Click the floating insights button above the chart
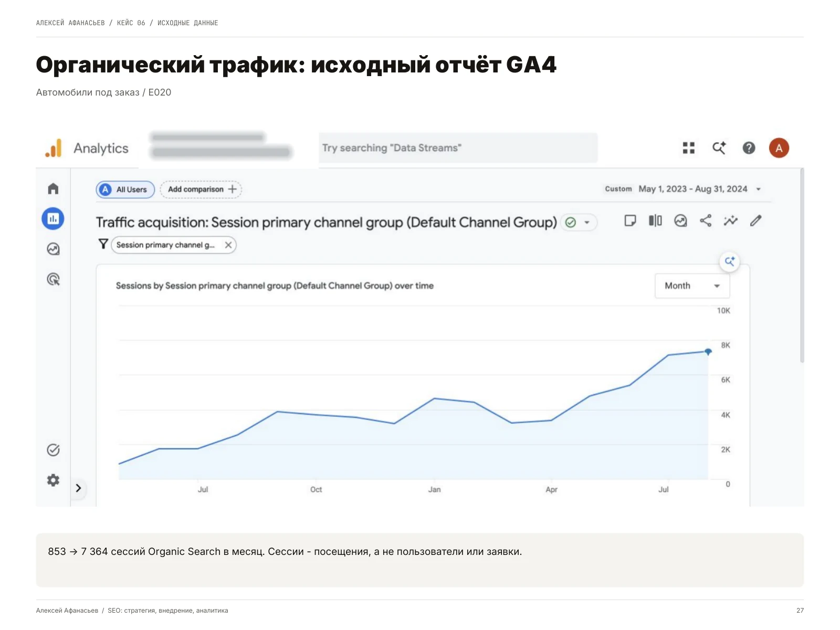 [x=730, y=261]
